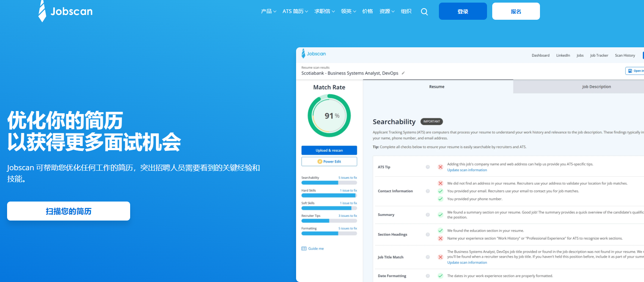
Task: Open Formatting's 5 issues to fix link
Action: pyautogui.click(x=348, y=228)
